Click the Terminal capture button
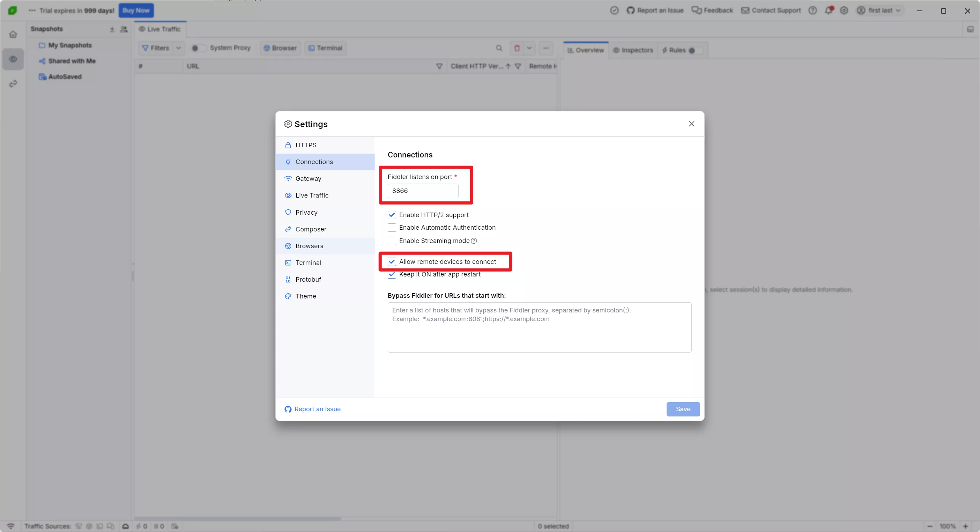 point(325,48)
